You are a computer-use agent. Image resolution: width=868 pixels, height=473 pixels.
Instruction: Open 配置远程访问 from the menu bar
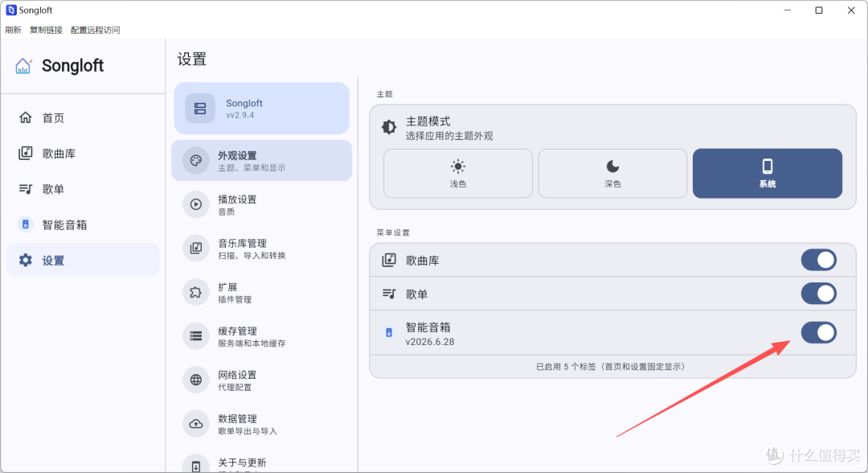coord(95,30)
